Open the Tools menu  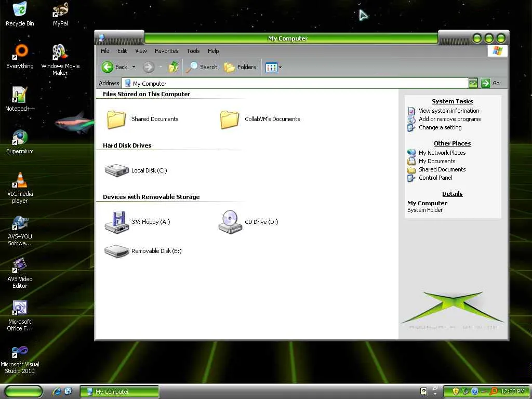[193, 51]
